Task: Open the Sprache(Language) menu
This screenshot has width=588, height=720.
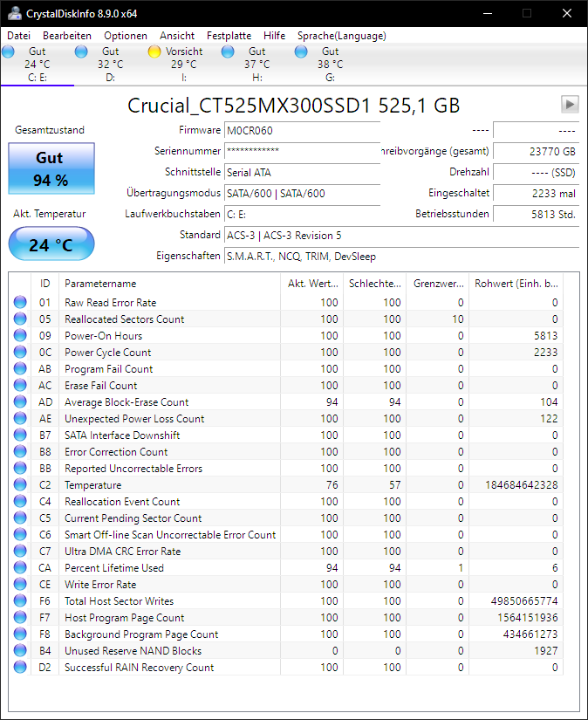Action: [341, 36]
